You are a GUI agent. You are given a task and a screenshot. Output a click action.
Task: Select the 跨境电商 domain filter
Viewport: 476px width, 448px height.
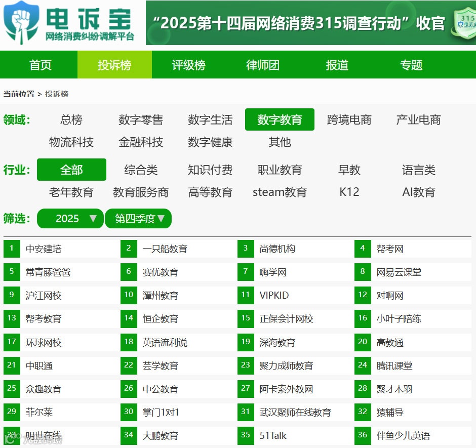tap(349, 119)
